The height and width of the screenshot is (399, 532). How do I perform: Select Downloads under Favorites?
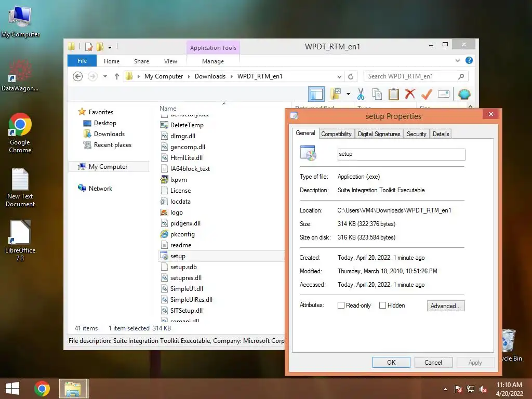pyautogui.click(x=109, y=134)
